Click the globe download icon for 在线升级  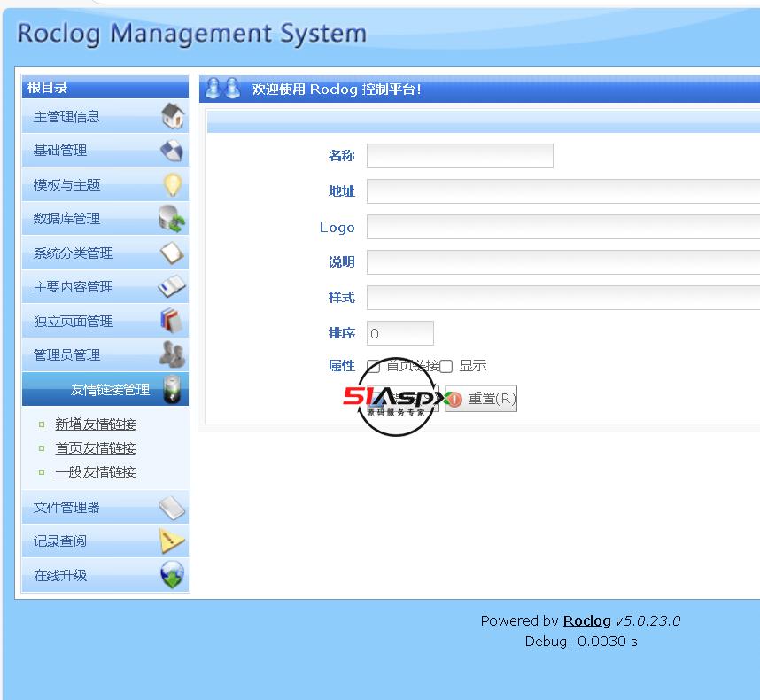tap(173, 575)
